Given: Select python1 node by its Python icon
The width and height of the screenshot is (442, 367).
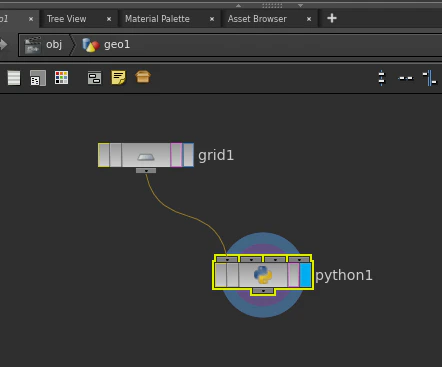Looking at the screenshot, I should pyautogui.click(x=263, y=275).
